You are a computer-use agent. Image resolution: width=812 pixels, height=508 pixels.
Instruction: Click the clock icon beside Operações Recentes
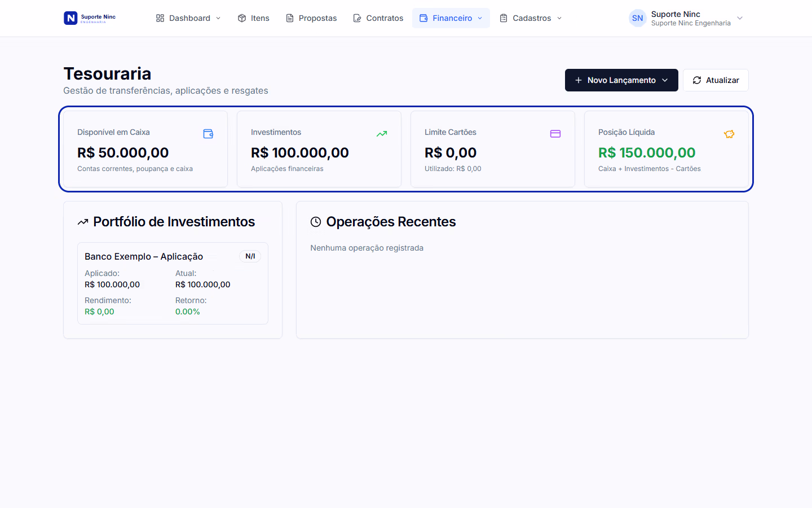point(316,222)
